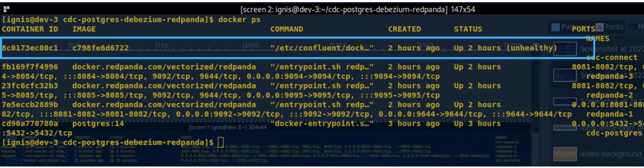
Task: Click '2 hours ago' in the 8c0173ec00c1 row
Action: click(414, 48)
